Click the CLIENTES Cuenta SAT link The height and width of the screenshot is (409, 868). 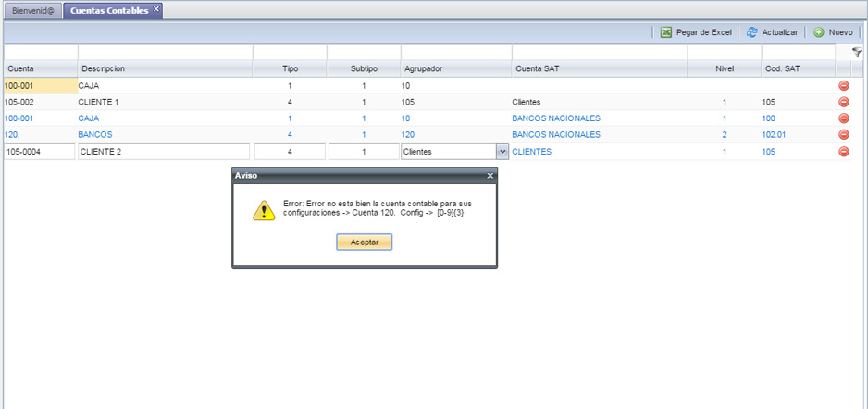click(x=532, y=152)
